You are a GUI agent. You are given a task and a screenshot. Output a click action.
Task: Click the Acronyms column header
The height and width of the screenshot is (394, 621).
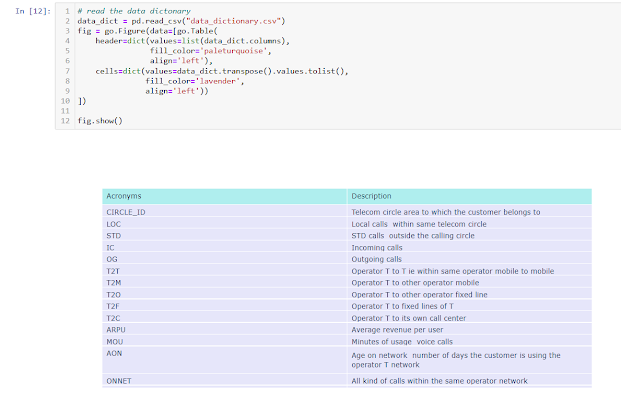(x=225, y=196)
